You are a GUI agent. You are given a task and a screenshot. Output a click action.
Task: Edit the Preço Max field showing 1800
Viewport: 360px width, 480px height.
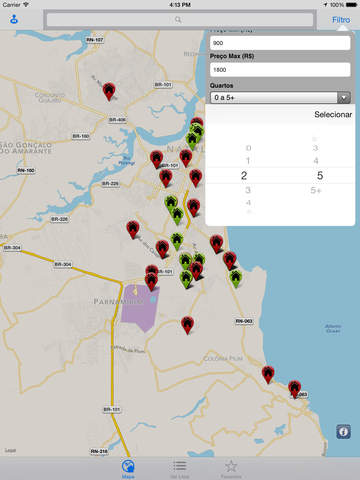coord(280,70)
